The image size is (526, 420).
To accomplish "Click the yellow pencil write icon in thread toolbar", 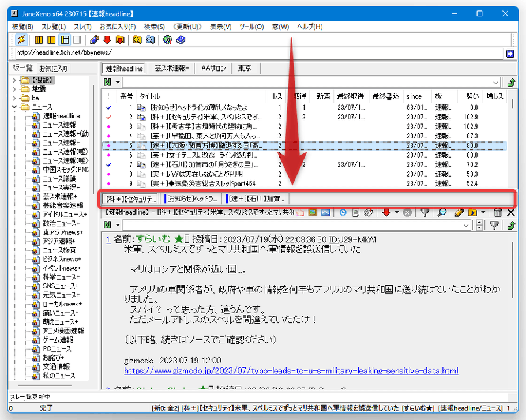I will tap(459, 212).
